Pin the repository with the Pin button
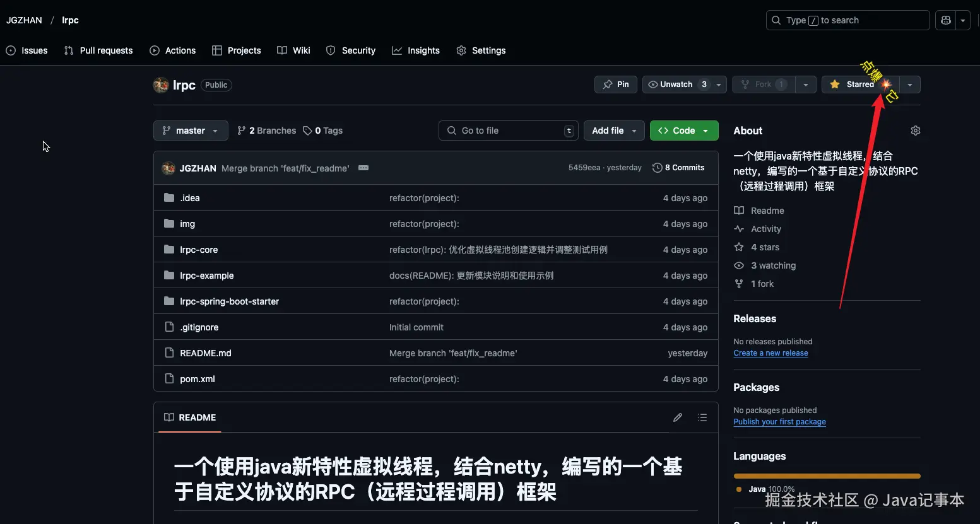This screenshot has width=980, height=524. [x=616, y=84]
